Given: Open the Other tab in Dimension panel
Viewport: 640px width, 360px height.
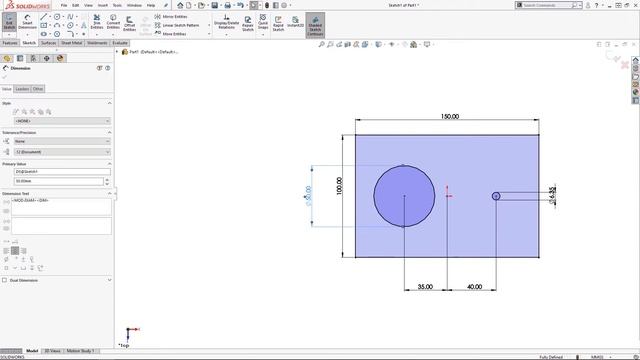Looking at the screenshot, I should pos(38,89).
